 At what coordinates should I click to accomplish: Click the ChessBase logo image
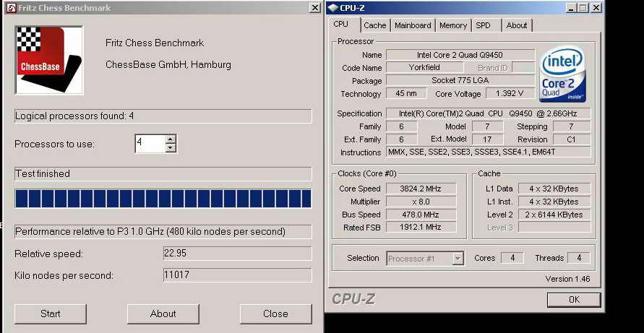49,60
